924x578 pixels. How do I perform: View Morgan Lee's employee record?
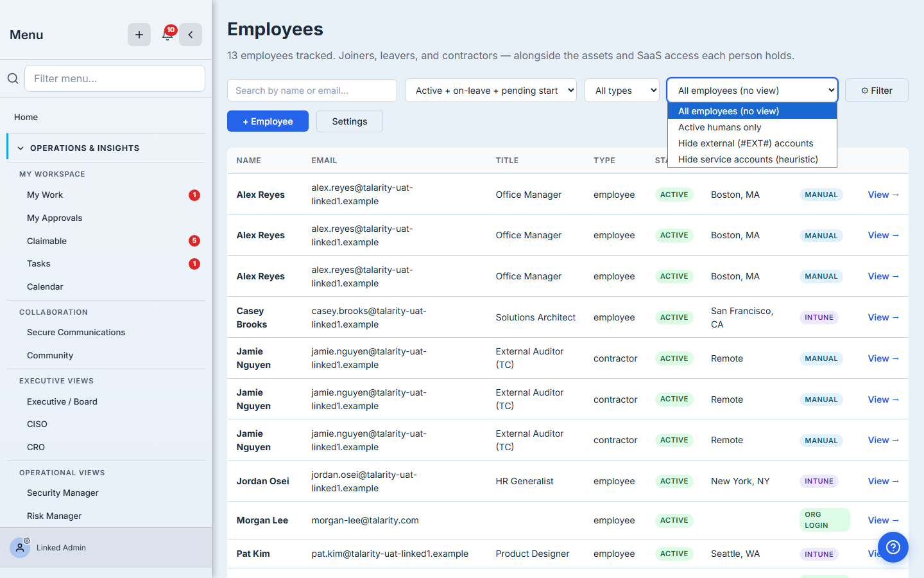(884, 520)
